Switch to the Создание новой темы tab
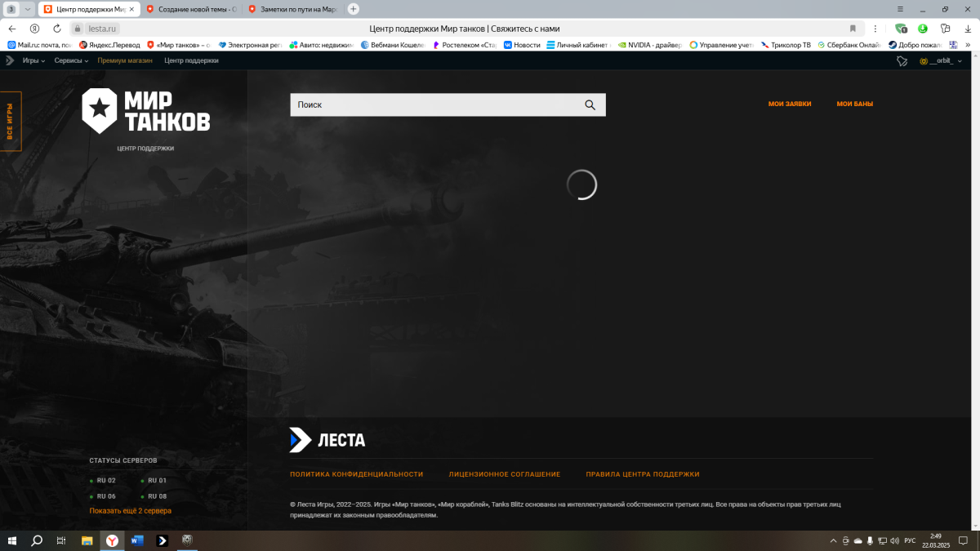Screen dimensions: 980x551 [192, 9]
